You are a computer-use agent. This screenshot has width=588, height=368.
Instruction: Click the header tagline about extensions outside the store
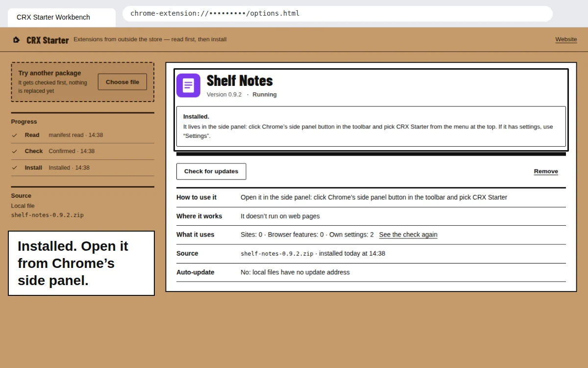150,39
